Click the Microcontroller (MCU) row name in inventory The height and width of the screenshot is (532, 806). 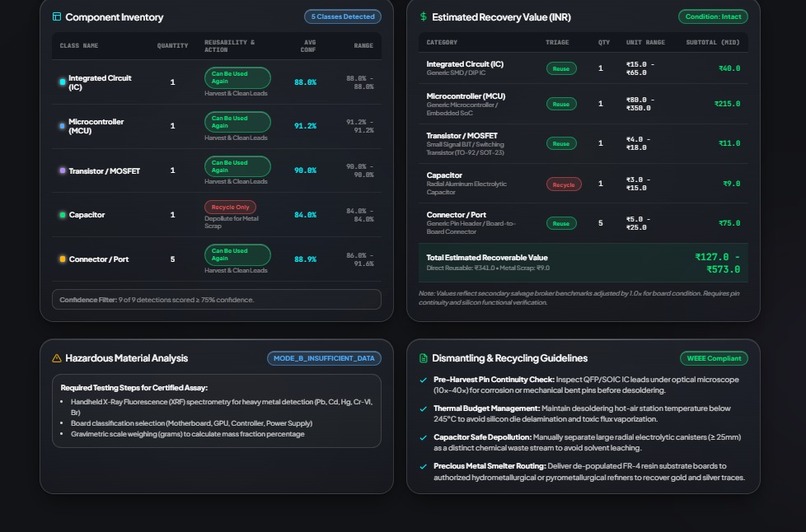click(x=96, y=126)
